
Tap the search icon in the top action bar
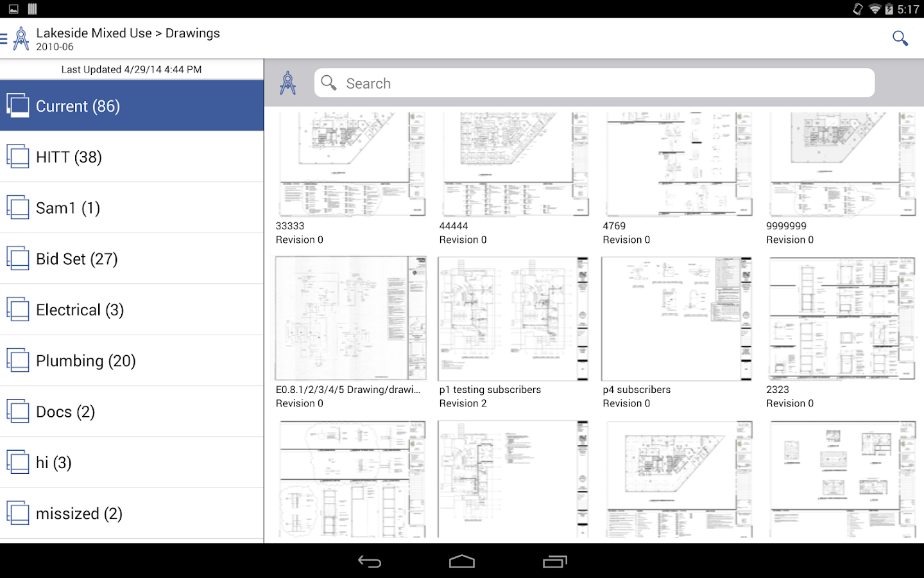[x=900, y=39]
